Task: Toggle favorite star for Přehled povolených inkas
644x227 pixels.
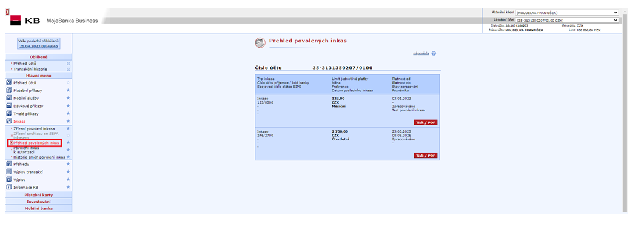Action: [x=68, y=143]
